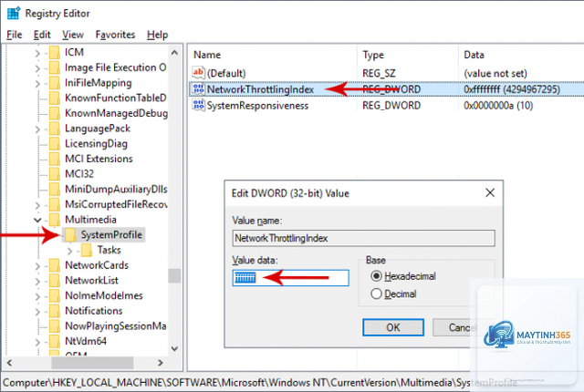Click the horizontal scrollbar left arrow
Viewport: 584px width, 392px height.
pos(10,362)
